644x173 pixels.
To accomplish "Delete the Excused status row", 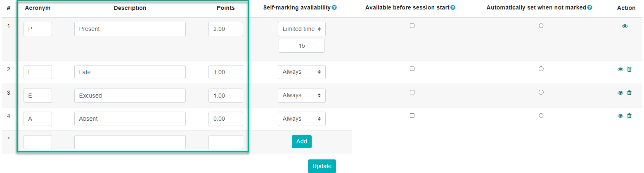I will (629, 93).
